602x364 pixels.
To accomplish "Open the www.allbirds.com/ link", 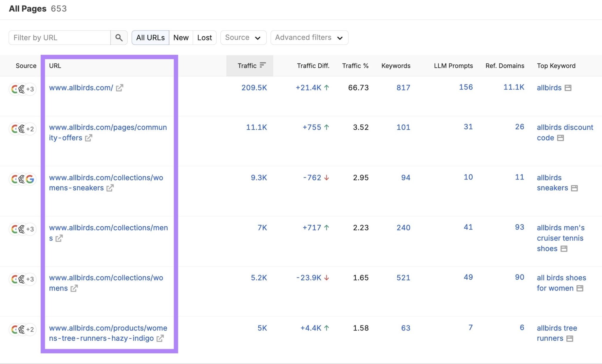I will coord(81,88).
